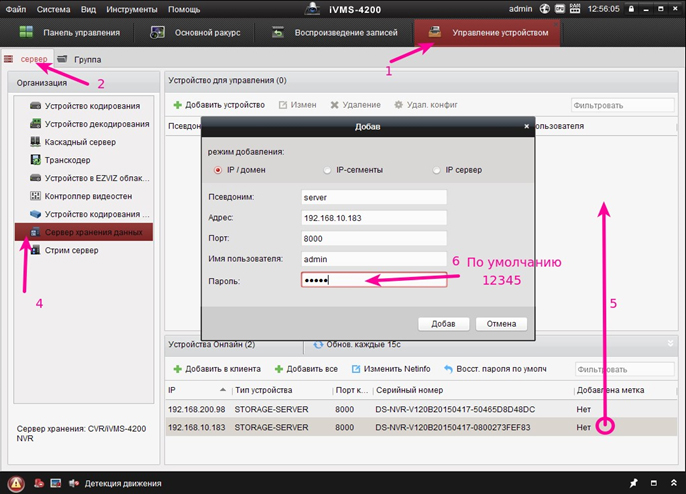This screenshot has width=686, height=494.
Task: Click the lock icon in title bar
Action: [631, 9]
